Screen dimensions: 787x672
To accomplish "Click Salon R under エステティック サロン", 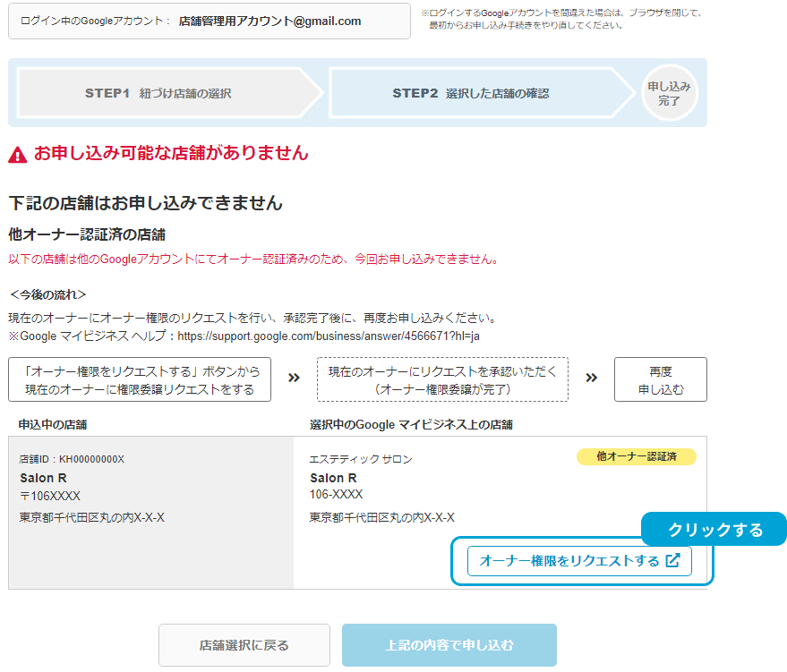I will pos(333,478).
